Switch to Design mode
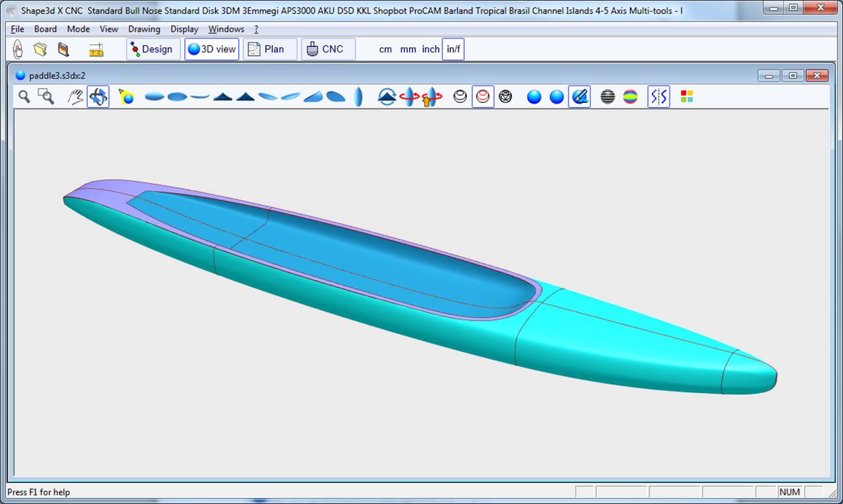The height and width of the screenshot is (504, 843). [x=152, y=49]
